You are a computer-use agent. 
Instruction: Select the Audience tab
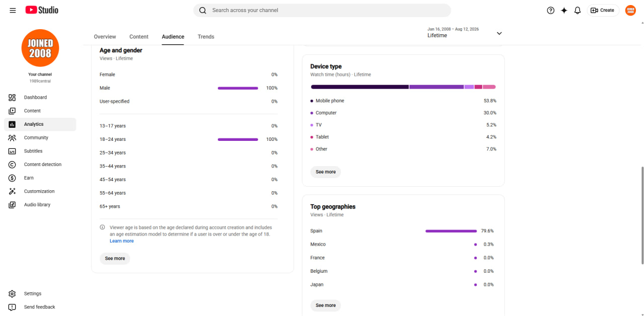[173, 37]
